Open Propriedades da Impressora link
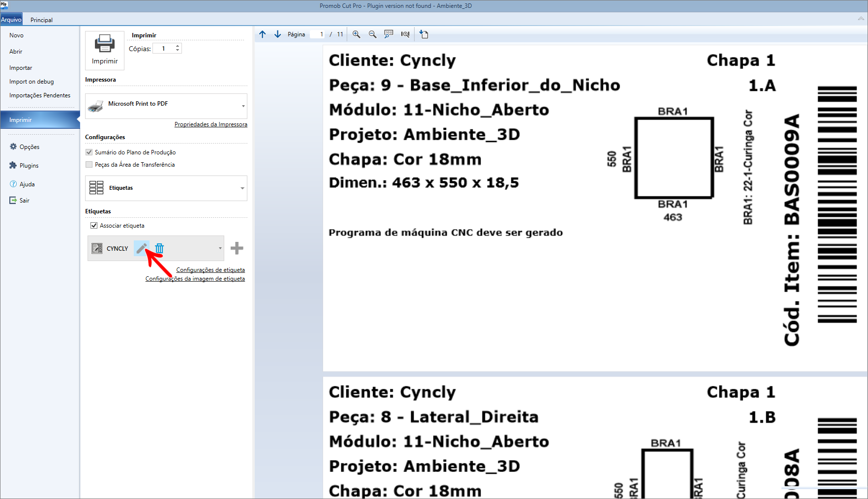Viewport: 868px width, 499px height. (211, 124)
